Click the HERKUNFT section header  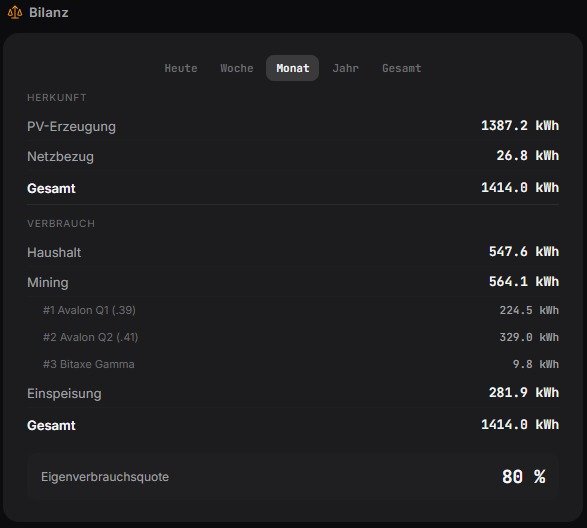[x=57, y=98]
